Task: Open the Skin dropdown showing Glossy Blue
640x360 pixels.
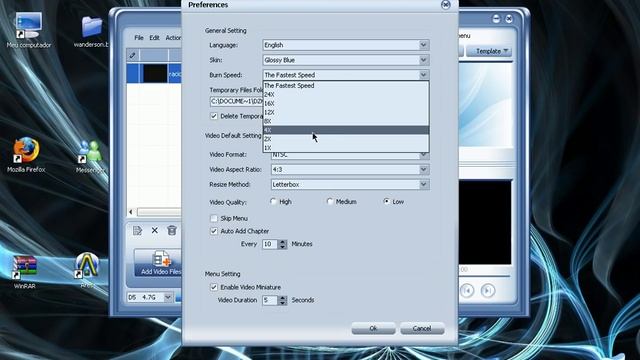Action: point(346,60)
